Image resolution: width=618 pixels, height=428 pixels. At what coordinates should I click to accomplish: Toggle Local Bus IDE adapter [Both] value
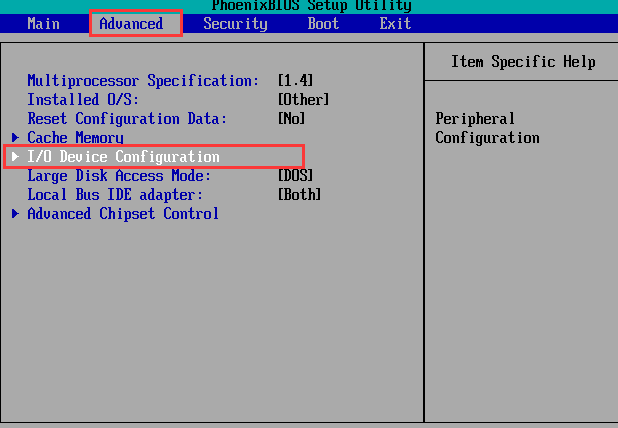point(299,195)
